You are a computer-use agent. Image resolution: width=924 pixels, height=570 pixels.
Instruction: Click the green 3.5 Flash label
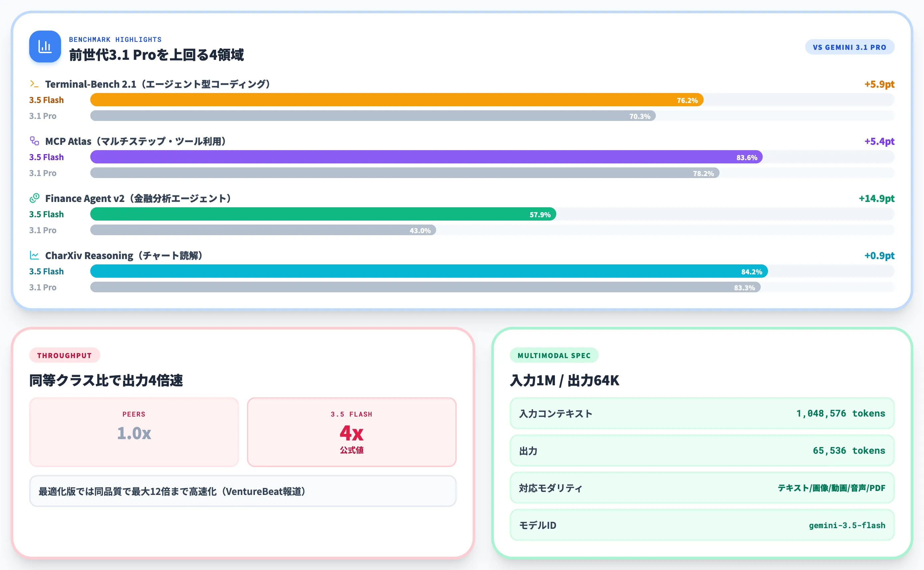point(46,214)
